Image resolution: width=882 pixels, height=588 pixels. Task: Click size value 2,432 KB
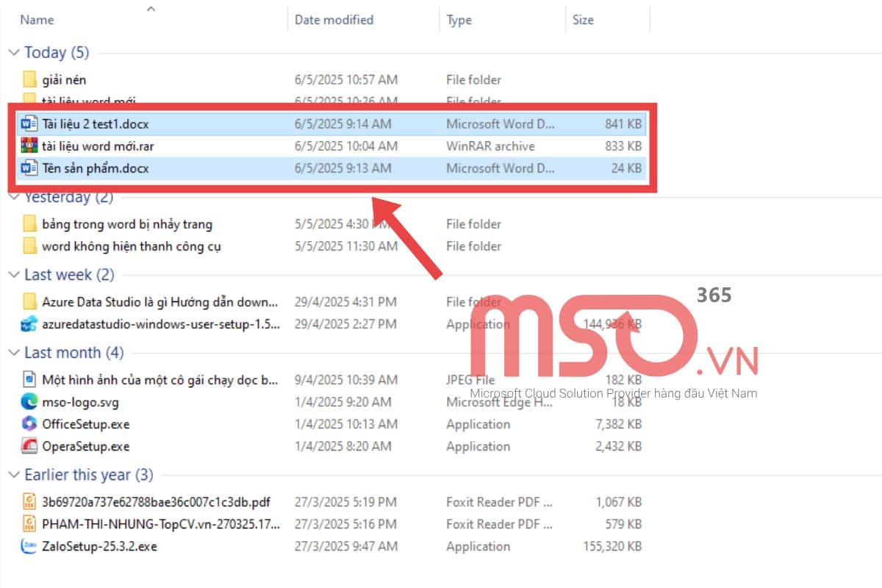tap(618, 445)
